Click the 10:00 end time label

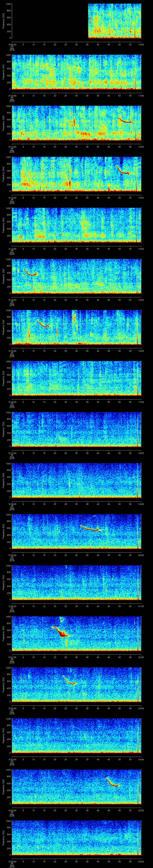pyautogui.click(x=141, y=44)
